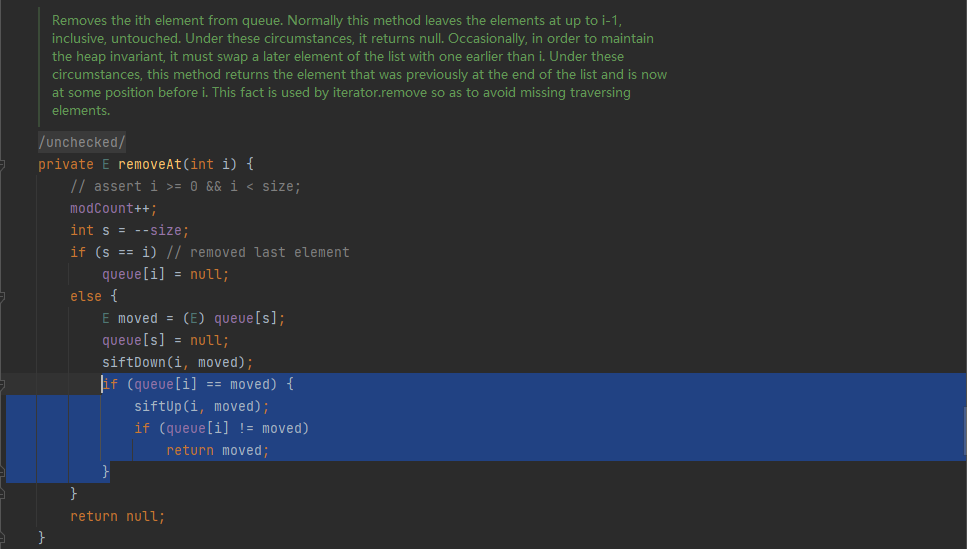Click the 'else' keyword
Screen dimensions: 967x549
(x=85, y=296)
